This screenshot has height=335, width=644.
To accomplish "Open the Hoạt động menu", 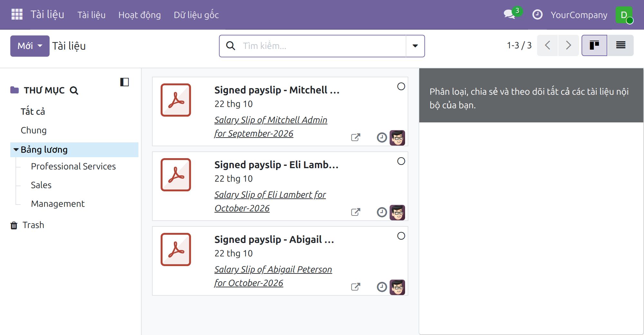I will tap(139, 15).
